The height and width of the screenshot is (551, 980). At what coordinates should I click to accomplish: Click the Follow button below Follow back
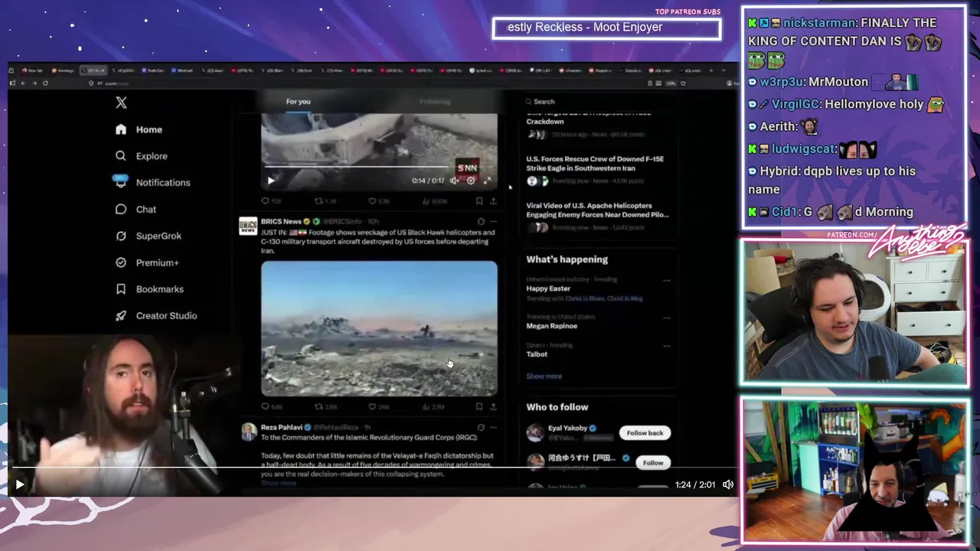tap(653, 462)
